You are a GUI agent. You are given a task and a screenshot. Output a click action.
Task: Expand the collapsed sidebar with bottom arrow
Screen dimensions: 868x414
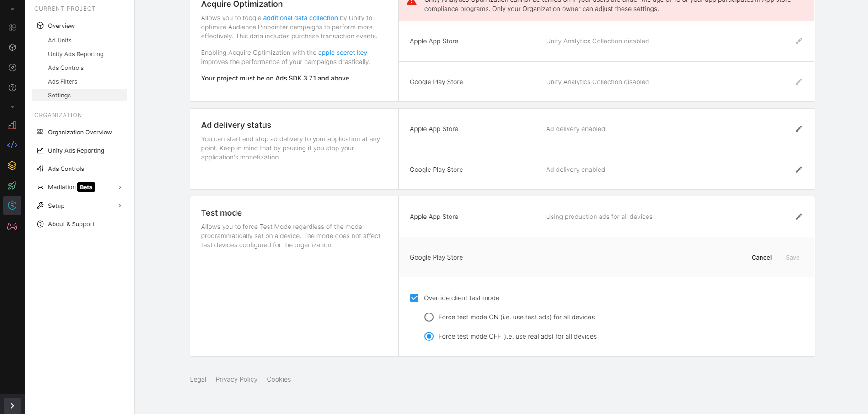(x=12, y=406)
